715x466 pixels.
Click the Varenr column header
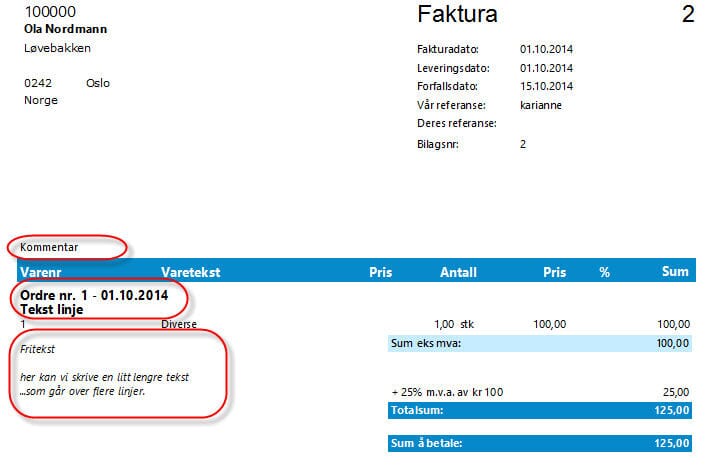click(x=41, y=271)
